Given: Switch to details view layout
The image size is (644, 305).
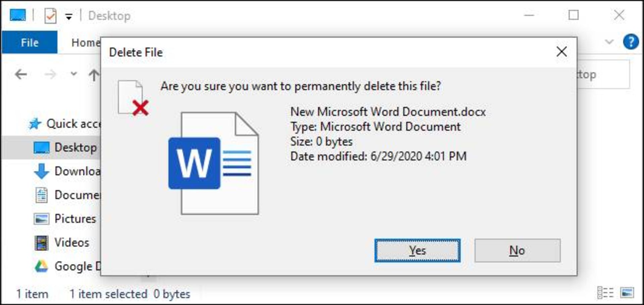Looking at the screenshot, I should 605,293.
